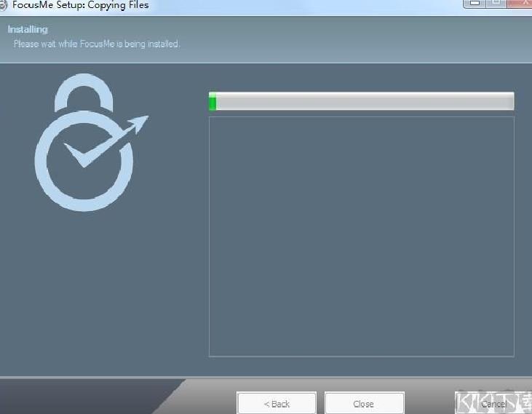Click the Back button
Viewport: 532px width, 414px height.
coord(277,403)
